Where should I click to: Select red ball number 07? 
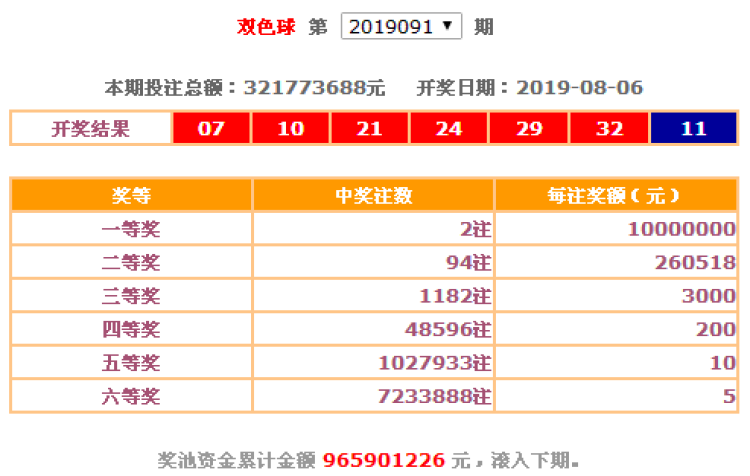211,129
